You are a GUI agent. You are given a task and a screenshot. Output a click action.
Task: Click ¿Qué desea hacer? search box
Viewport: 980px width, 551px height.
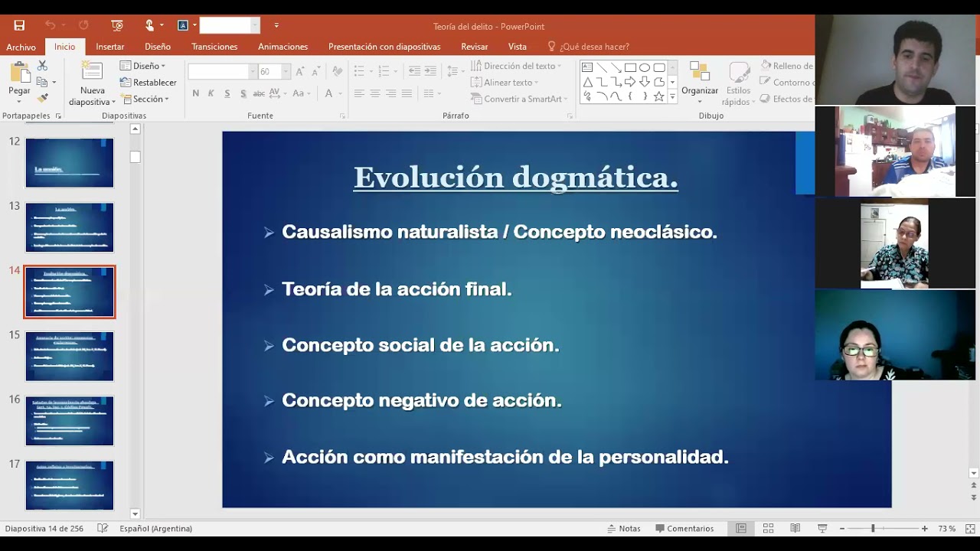point(588,47)
